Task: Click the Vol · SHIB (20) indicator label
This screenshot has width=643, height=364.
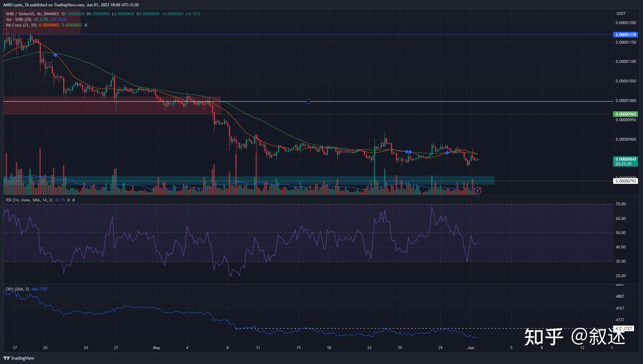Action: [19, 20]
